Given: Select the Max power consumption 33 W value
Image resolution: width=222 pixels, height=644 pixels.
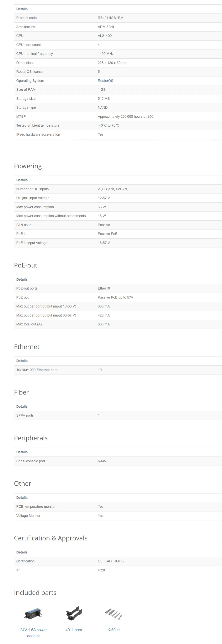Looking at the screenshot, I should [102, 207].
